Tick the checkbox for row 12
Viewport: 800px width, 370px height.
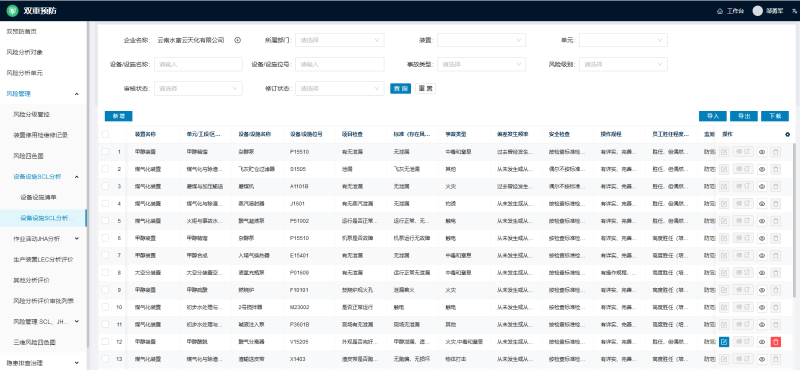[x=105, y=342]
